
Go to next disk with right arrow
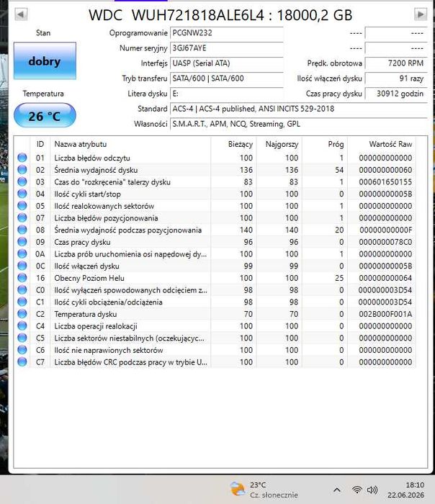pos(421,14)
